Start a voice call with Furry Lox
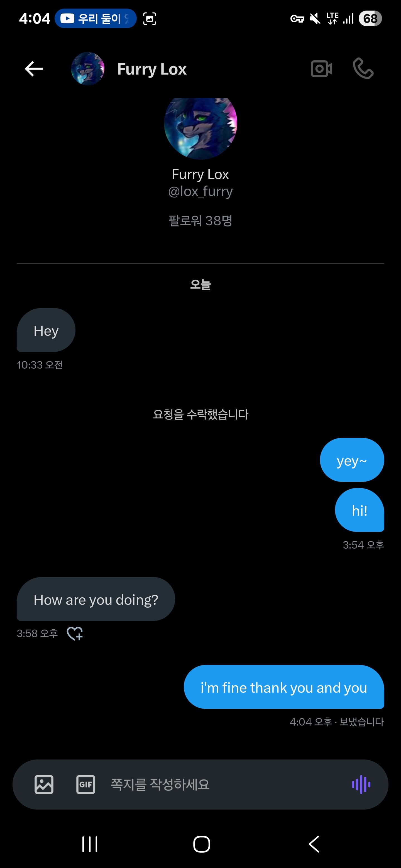This screenshot has width=401, height=868. coord(363,69)
